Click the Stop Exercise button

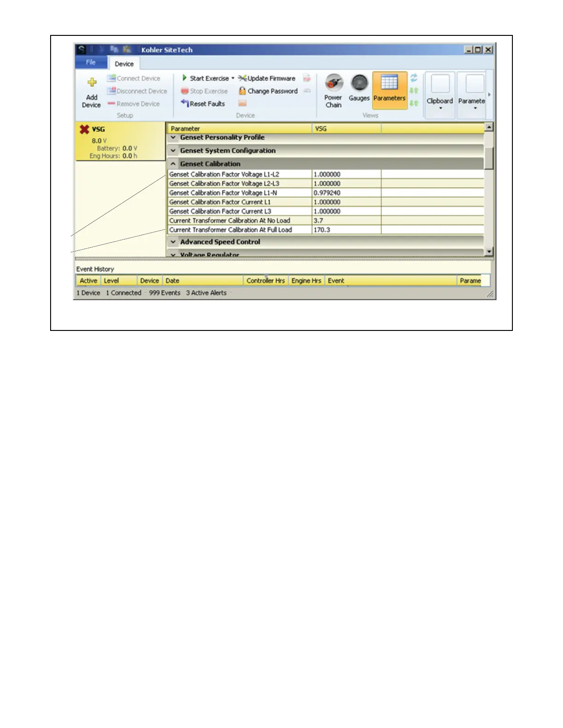tap(204, 91)
